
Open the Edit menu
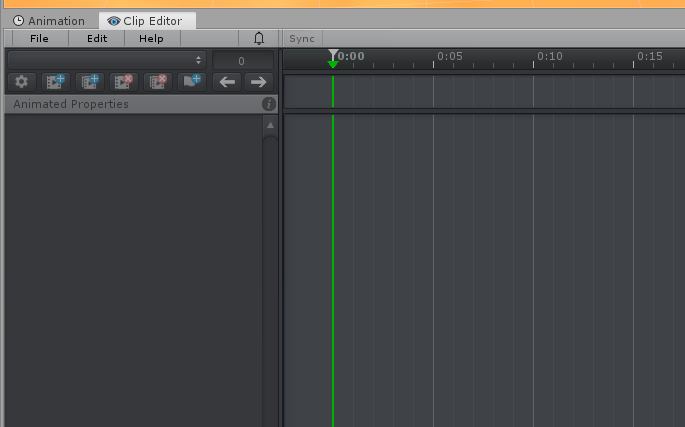[97, 38]
